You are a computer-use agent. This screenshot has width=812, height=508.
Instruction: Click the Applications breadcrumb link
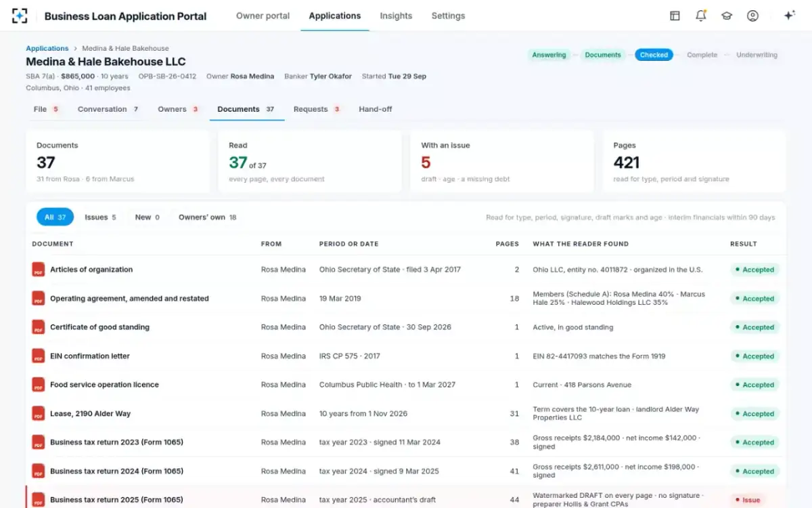point(47,48)
